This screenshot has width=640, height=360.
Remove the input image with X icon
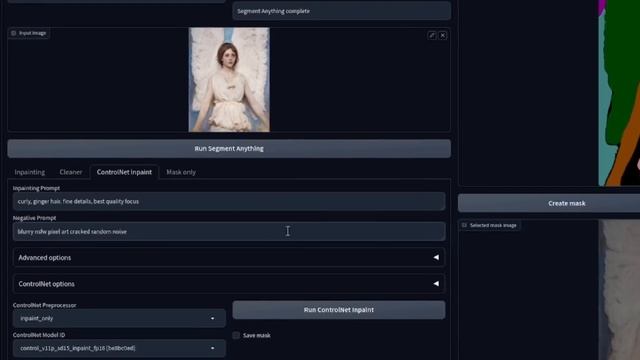442,36
